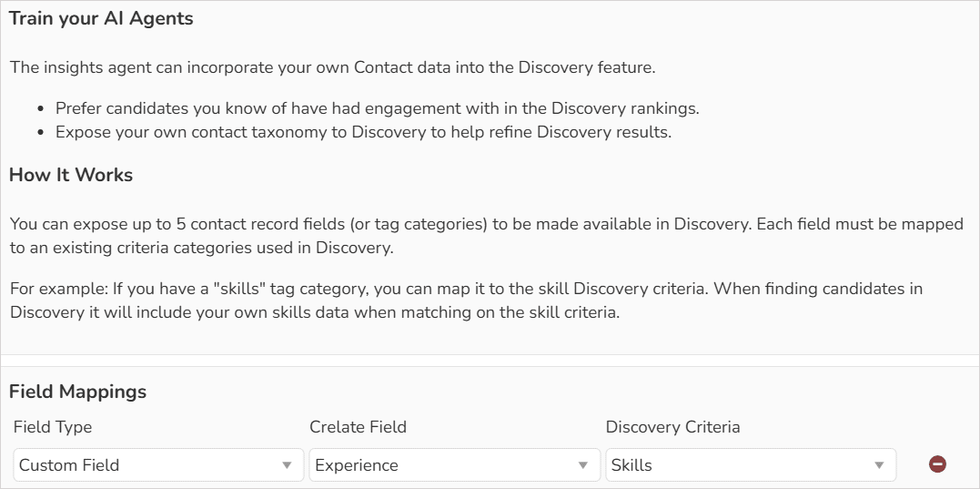Remove the Experience field mapping row
The height and width of the screenshot is (489, 980).
[x=937, y=464]
